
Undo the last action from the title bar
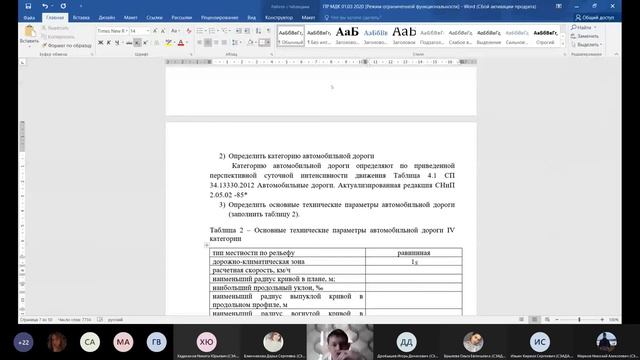(x=45, y=6)
